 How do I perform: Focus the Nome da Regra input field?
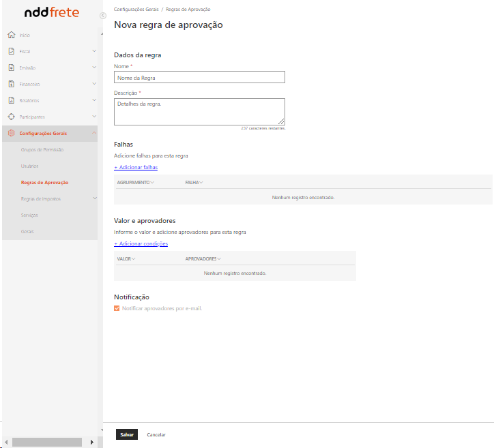coord(199,77)
